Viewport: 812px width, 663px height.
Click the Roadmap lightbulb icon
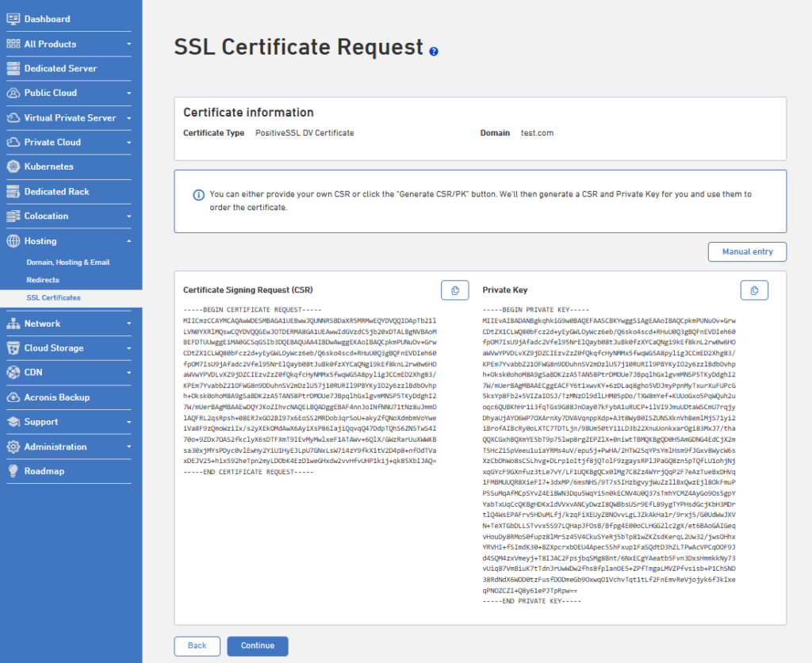click(13, 471)
